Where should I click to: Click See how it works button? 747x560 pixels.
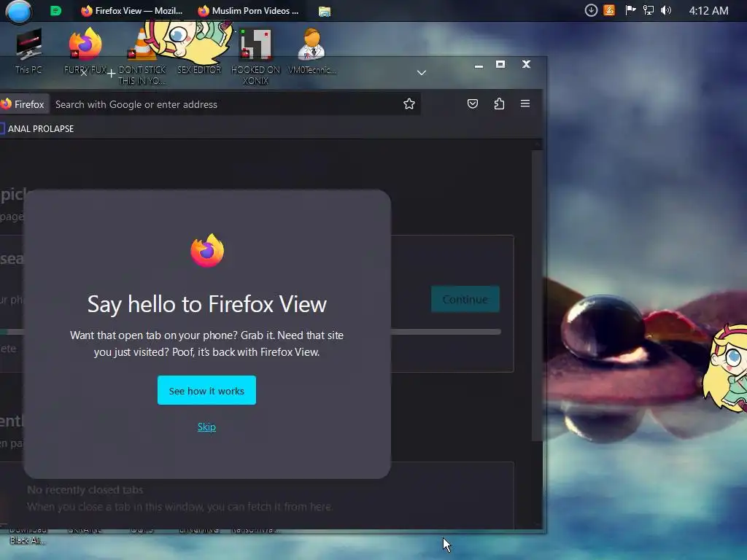(x=206, y=391)
